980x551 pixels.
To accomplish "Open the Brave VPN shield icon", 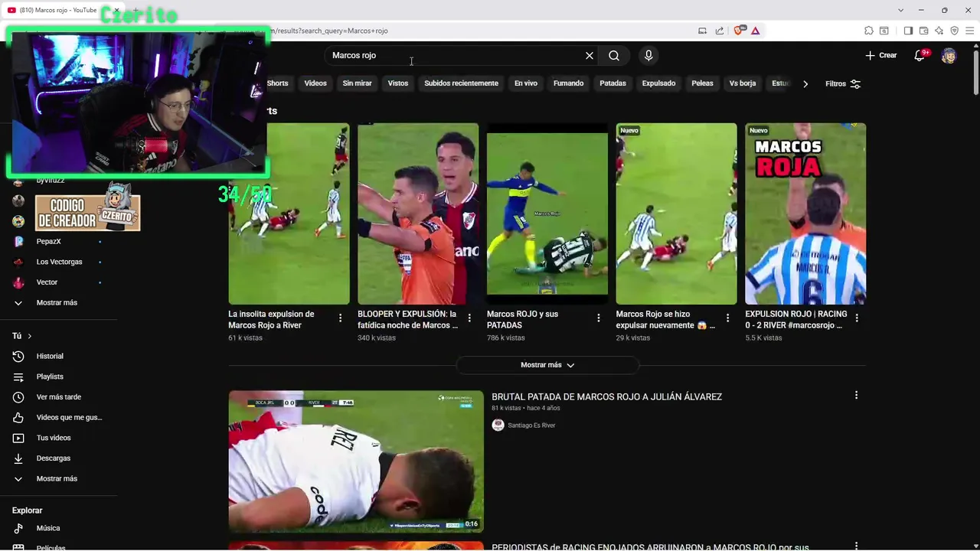I will click(954, 31).
